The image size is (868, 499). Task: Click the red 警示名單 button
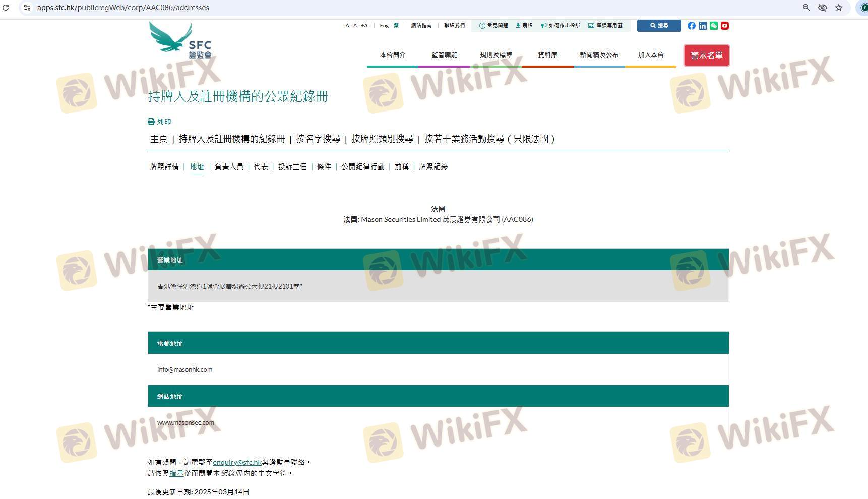(x=707, y=56)
